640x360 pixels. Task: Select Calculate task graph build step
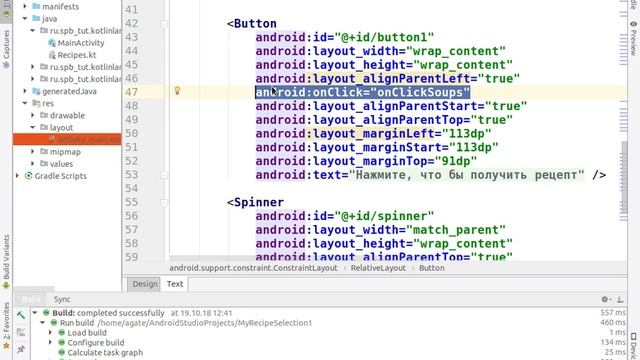coord(105,352)
